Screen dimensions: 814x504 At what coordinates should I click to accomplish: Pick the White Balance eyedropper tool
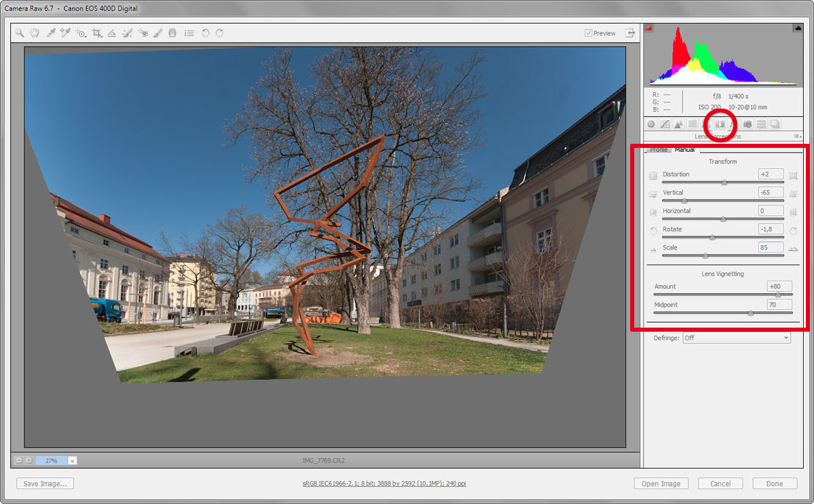(50, 33)
